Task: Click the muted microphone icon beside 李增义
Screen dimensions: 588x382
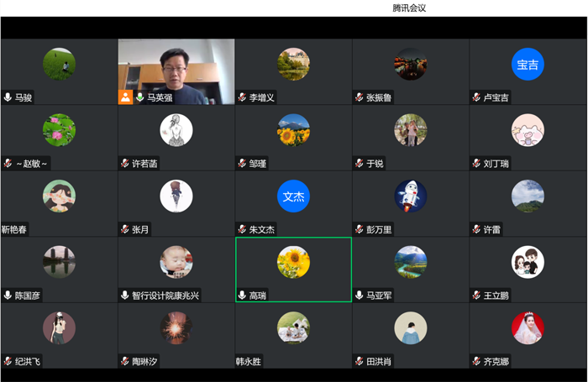Action: [242, 97]
